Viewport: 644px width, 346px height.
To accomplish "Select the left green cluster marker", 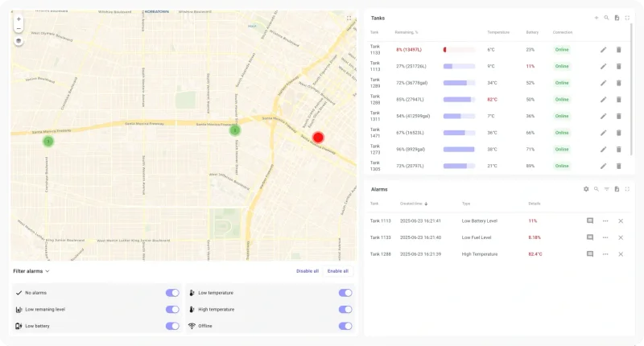I will point(48,142).
